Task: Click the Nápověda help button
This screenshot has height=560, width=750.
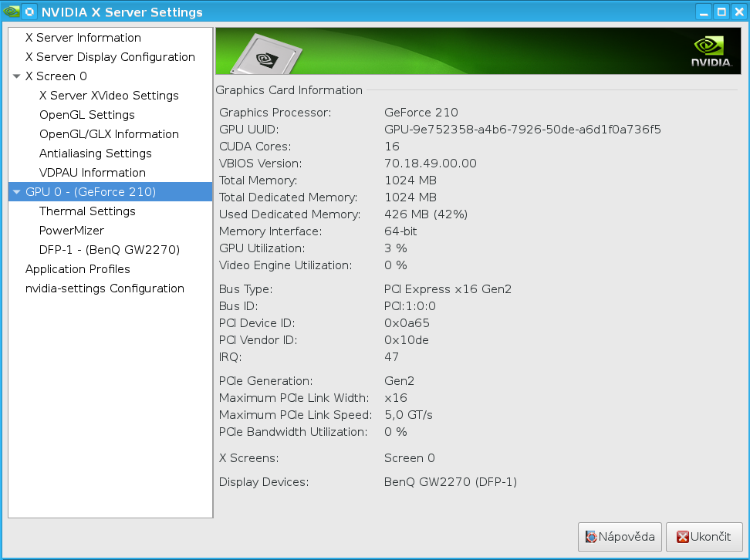Action: (620, 537)
